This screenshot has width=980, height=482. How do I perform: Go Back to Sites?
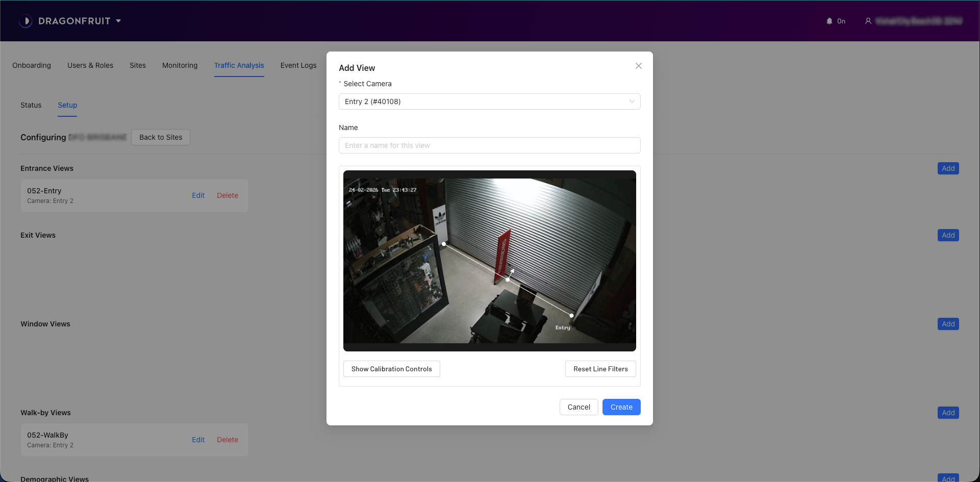pyautogui.click(x=160, y=137)
